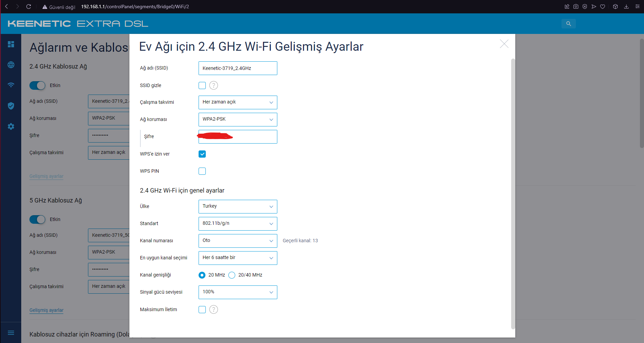The image size is (644, 343).
Task: Open Gelişmiş ayarlar link under 2.4 GHz Kablosuz Ağ
Action: (x=47, y=176)
